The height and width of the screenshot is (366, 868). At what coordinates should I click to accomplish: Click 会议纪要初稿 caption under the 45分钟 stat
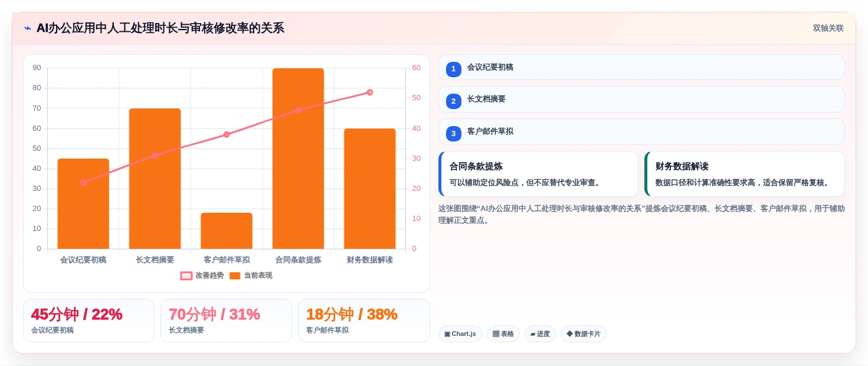pos(53,330)
